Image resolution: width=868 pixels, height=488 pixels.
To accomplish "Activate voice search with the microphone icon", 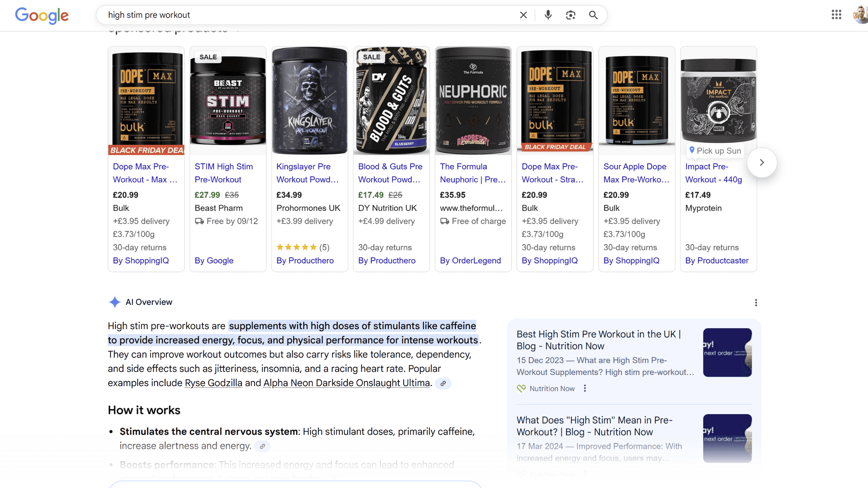I will click(x=548, y=15).
